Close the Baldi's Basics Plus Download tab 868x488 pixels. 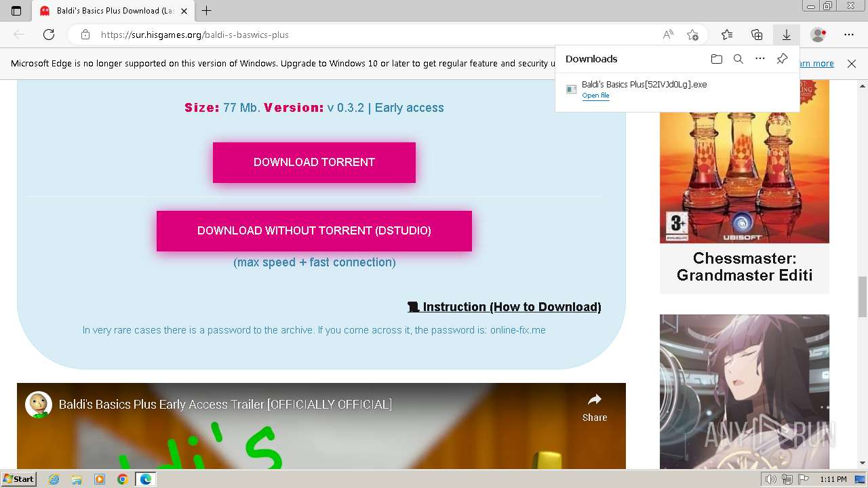[184, 11]
